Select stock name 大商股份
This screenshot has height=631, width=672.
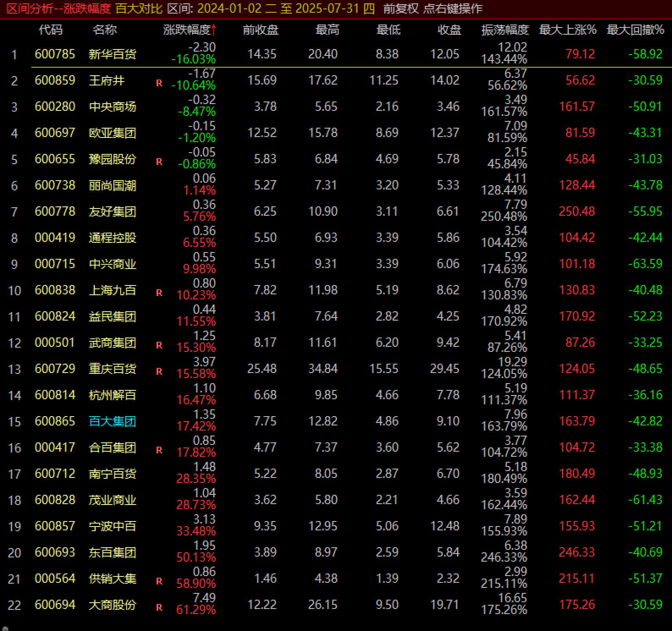click(x=113, y=605)
